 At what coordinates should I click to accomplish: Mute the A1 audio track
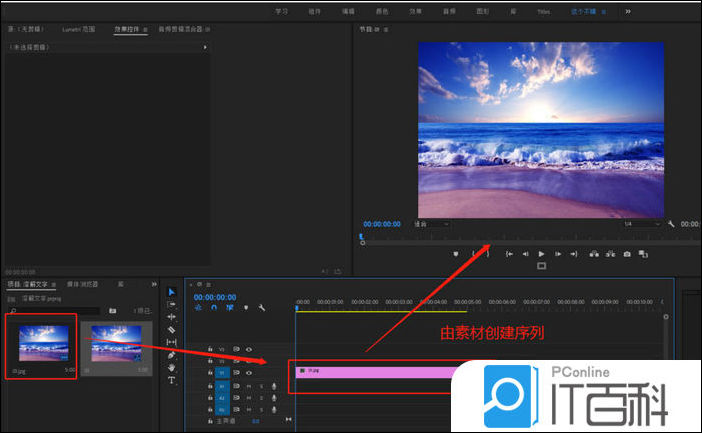(x=249, y=385)
